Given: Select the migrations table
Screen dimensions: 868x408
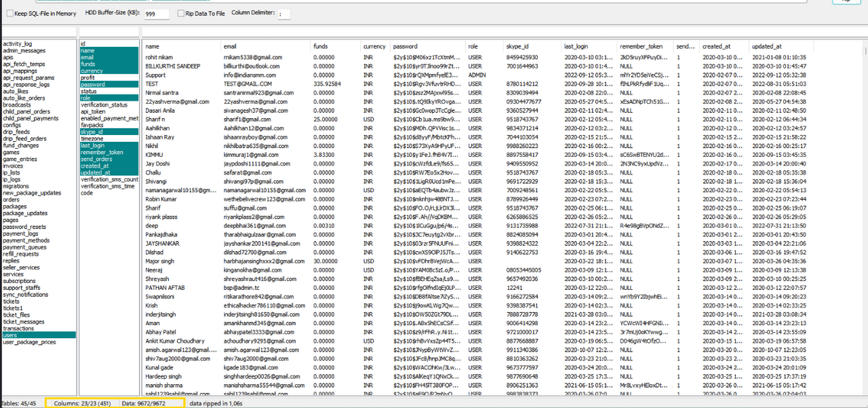Looking at the screenshot, I should click(x=16, y=186).
